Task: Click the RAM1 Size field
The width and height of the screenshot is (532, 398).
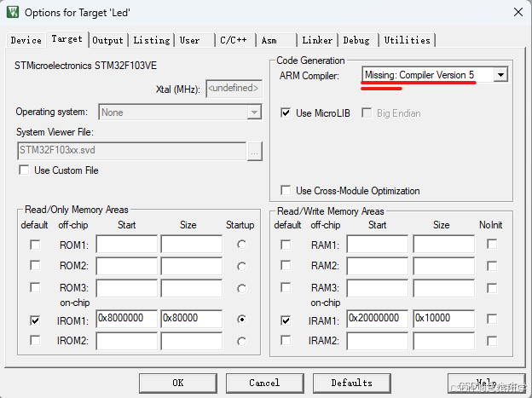Action: [x=444, y=244]
